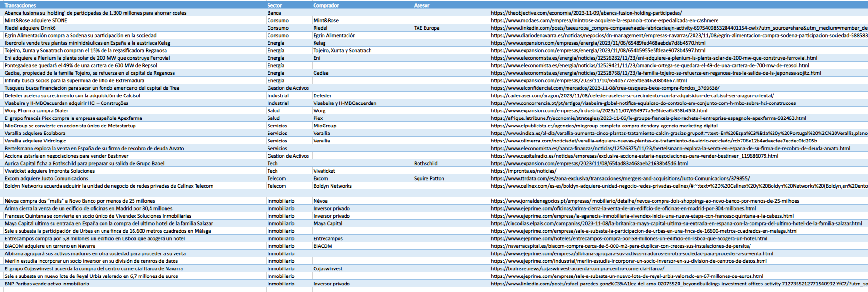
Task: Open the modaes.com mintrose link
Action: [x=605, y=20]
